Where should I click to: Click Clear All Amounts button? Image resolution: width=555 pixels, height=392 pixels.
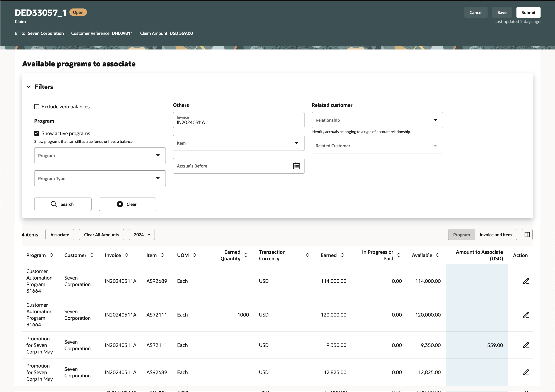click(101, 235)
